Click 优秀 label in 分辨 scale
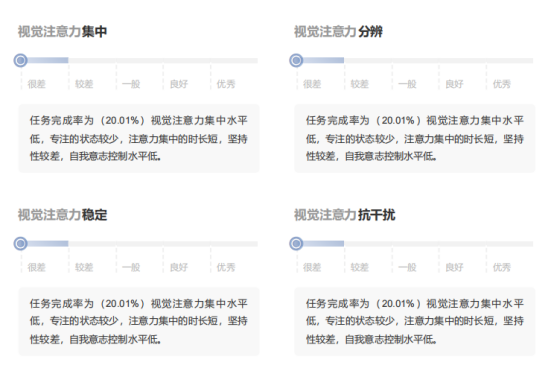Image resolution: width=554 pixels, height=368 pixels. [502, 84]
